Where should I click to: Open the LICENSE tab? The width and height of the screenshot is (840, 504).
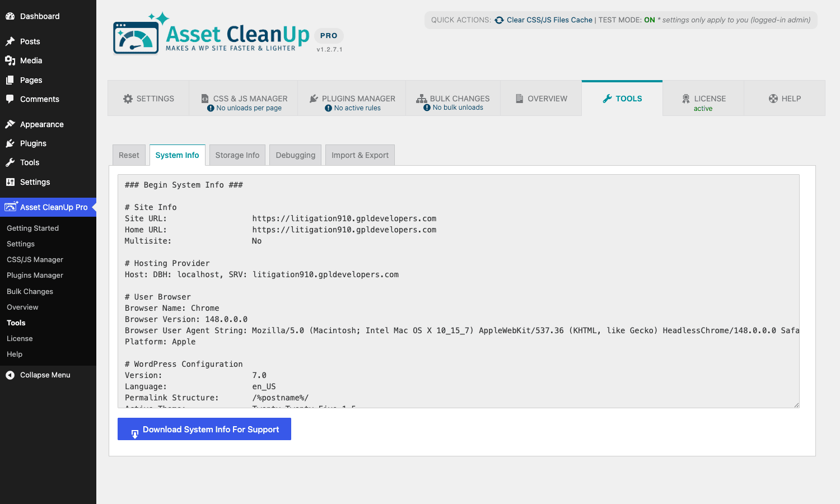703,99
